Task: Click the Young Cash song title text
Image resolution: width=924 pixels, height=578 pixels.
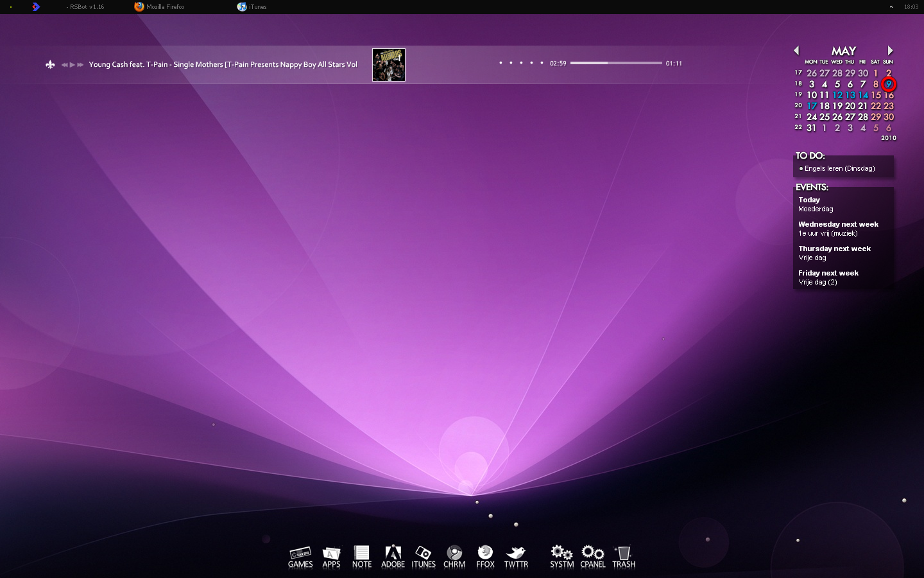Action: click(223, 64)
